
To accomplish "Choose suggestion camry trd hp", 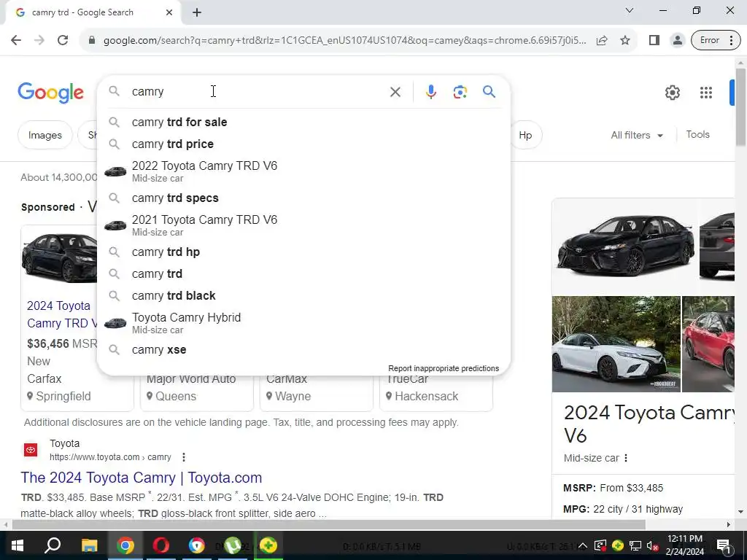I will [303, 252].
